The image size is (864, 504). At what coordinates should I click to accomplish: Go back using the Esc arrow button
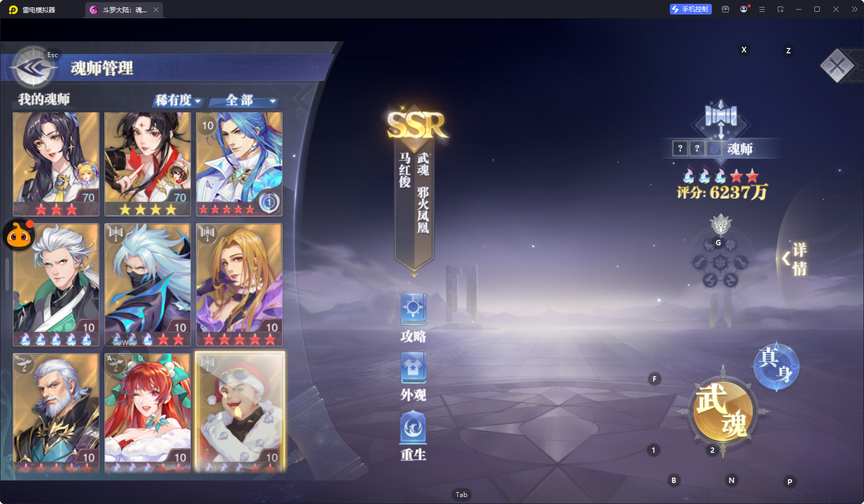pyautogui.click(x=33, y=68)
